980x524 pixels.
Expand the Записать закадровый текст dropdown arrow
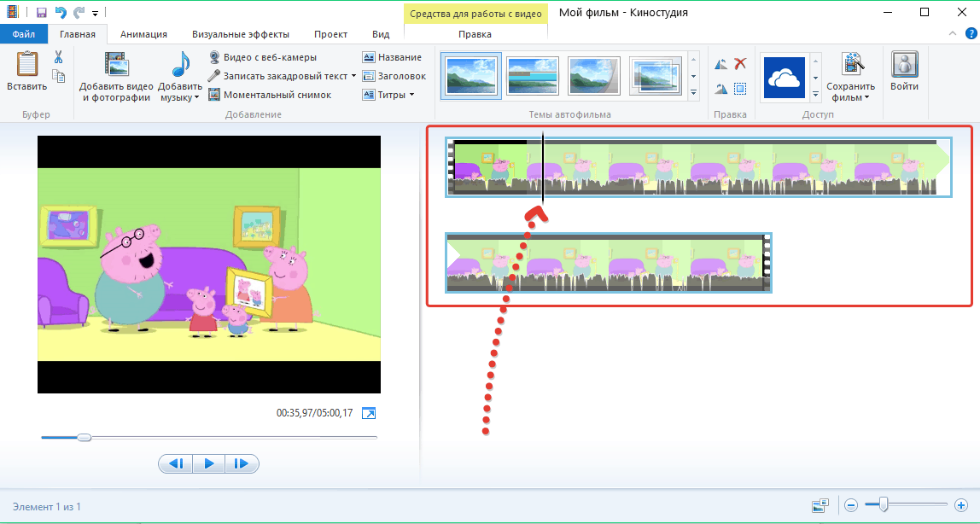pyautogui.click(x=353, y=76)
